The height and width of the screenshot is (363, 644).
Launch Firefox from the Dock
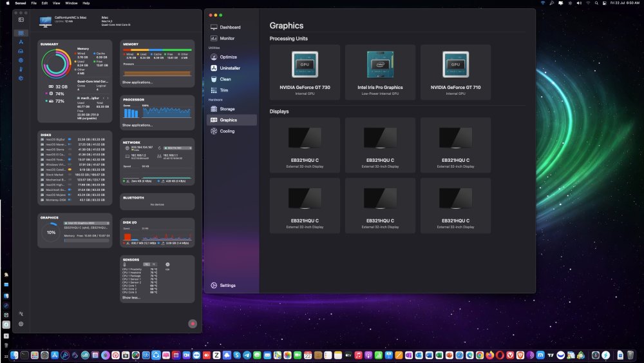tap(489, 355)
